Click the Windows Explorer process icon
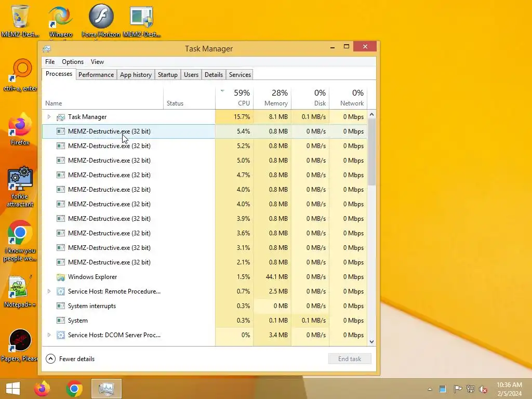This screenshot has height=399, width=532. coord(61,277)
